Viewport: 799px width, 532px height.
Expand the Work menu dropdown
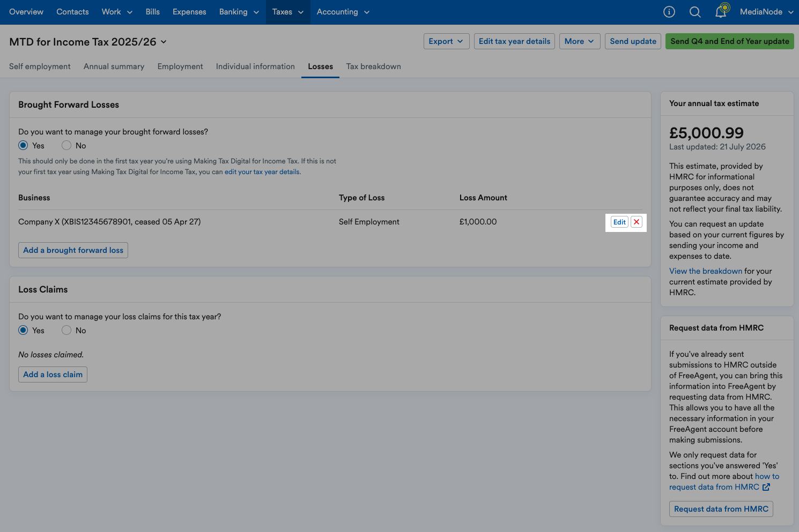(117, 12)
